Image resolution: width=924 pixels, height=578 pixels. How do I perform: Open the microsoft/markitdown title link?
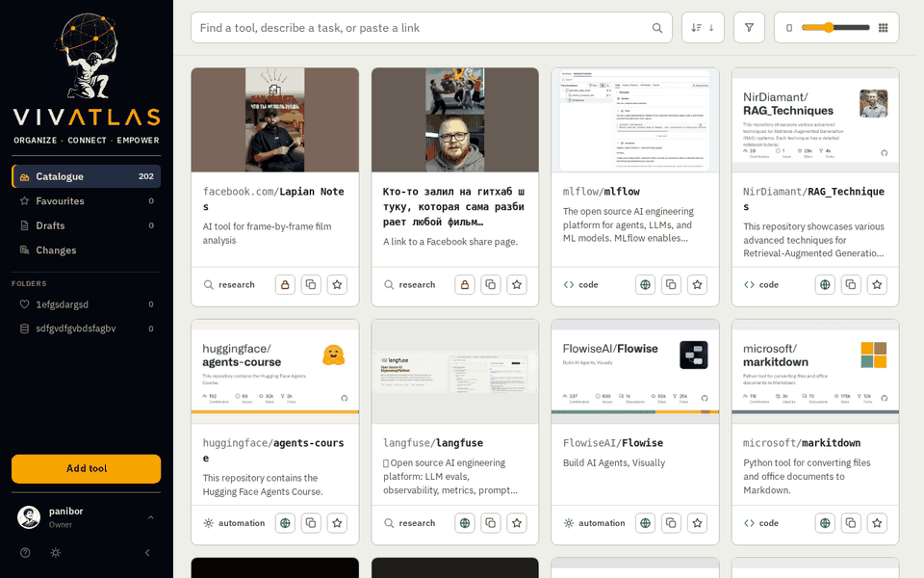click(x=802, y=442)
